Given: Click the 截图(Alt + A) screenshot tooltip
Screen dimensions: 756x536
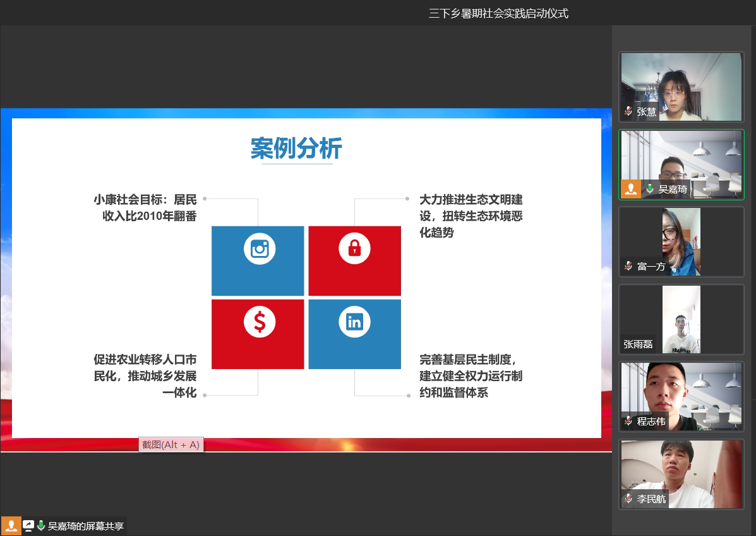Looking at the screenshot, I should 171,445.
